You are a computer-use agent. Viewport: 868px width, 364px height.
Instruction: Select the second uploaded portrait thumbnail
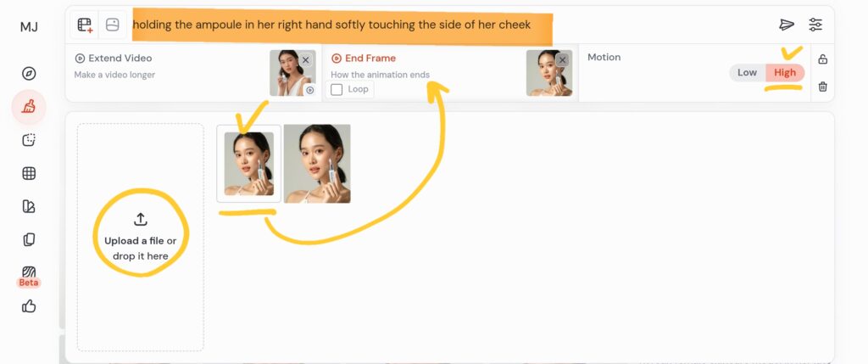tap(317, 164)
